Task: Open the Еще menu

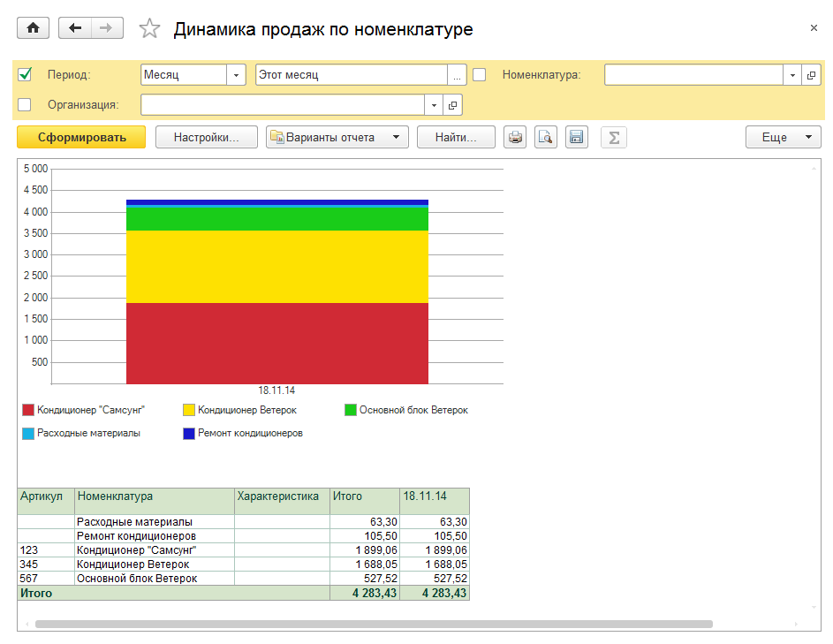Action: [783, 137]
